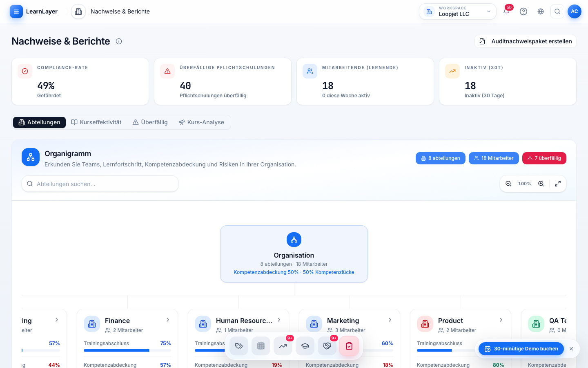Click Auditnachweispaket erstellen button
This screenshot has height=368, width=588.
coord(526,41)
